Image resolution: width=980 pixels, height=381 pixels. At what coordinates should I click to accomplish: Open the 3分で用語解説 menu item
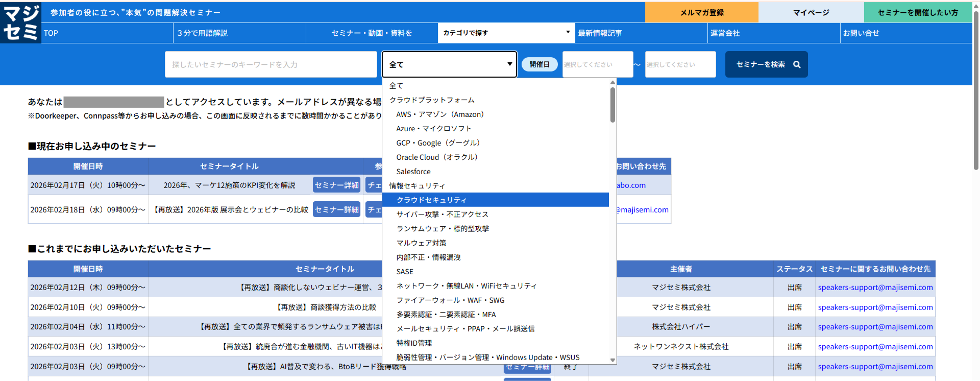(203, 33)
